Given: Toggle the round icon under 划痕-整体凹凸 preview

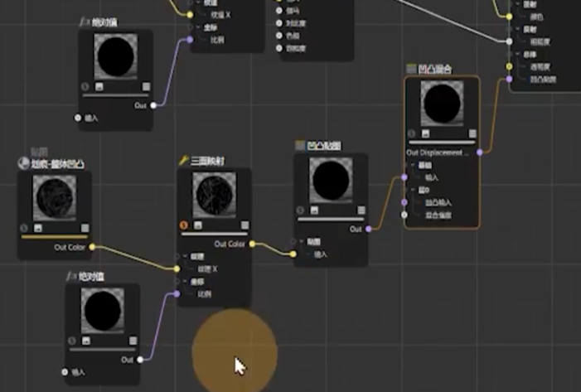Looking at the screenshot, I should pyautogui.click(x=24, y=228).
